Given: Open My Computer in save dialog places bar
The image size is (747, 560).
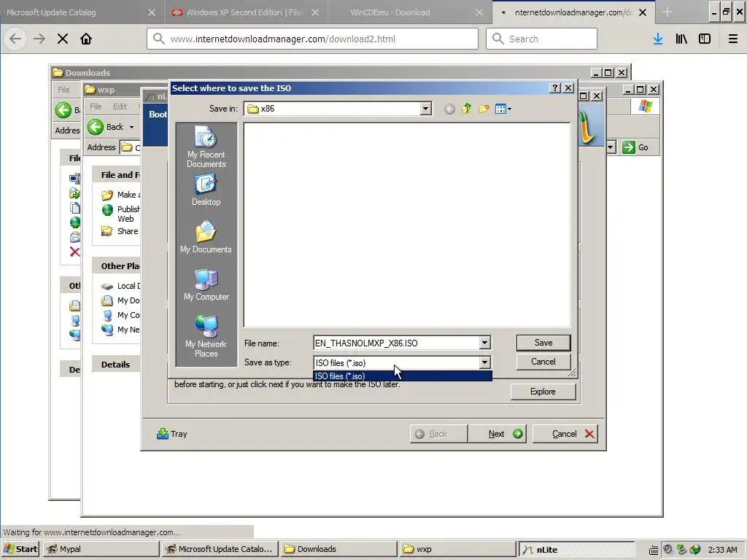Looking at the screenshot, I should pos(206,284).
